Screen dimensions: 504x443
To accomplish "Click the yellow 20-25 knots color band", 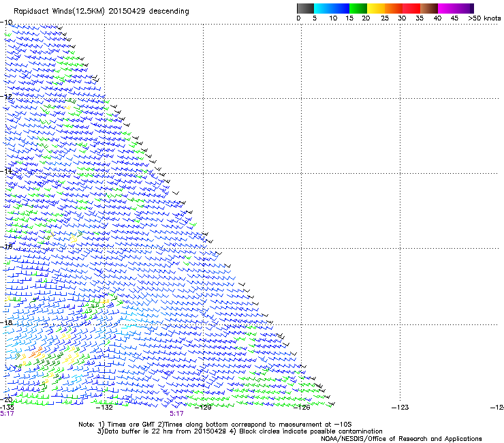I will point(376,8).
